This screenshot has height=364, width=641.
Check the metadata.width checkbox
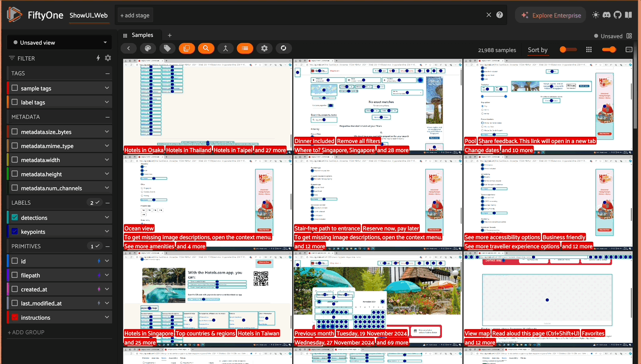[15, 160]
